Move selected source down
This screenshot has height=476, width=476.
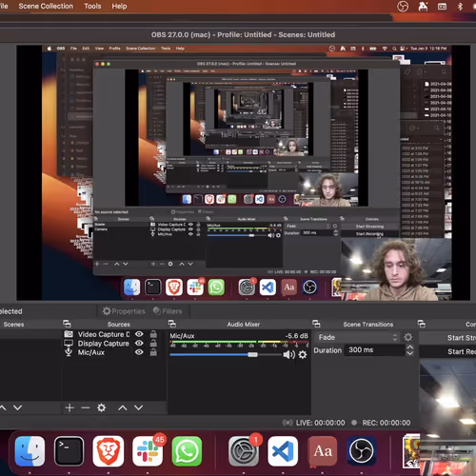(138, 407)
